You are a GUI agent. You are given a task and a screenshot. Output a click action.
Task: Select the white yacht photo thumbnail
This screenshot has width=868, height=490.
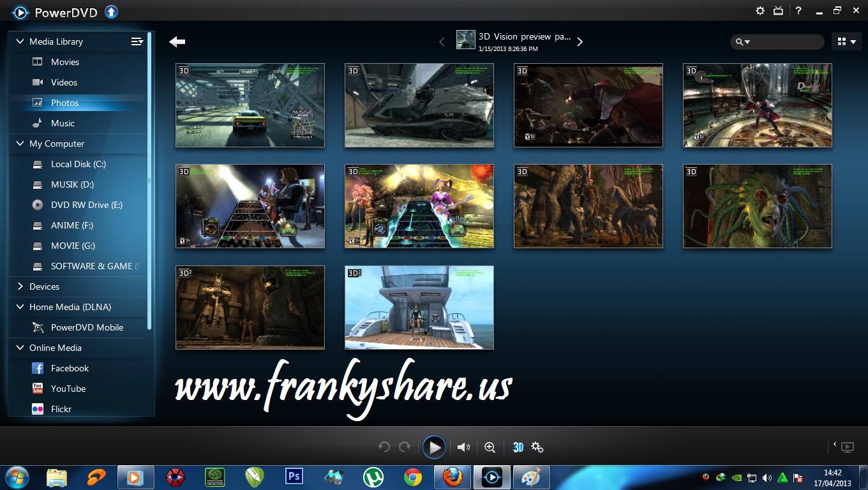click(x=419, y=308)
